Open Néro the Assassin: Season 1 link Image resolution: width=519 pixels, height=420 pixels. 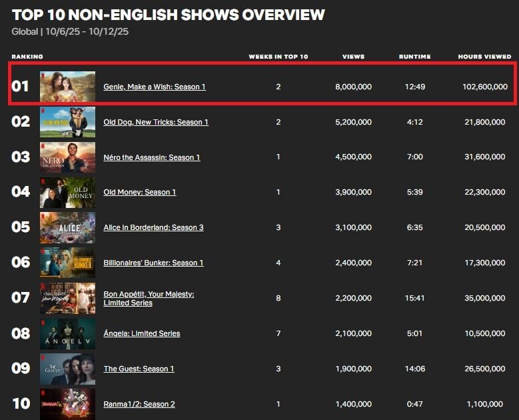point(152,157)
